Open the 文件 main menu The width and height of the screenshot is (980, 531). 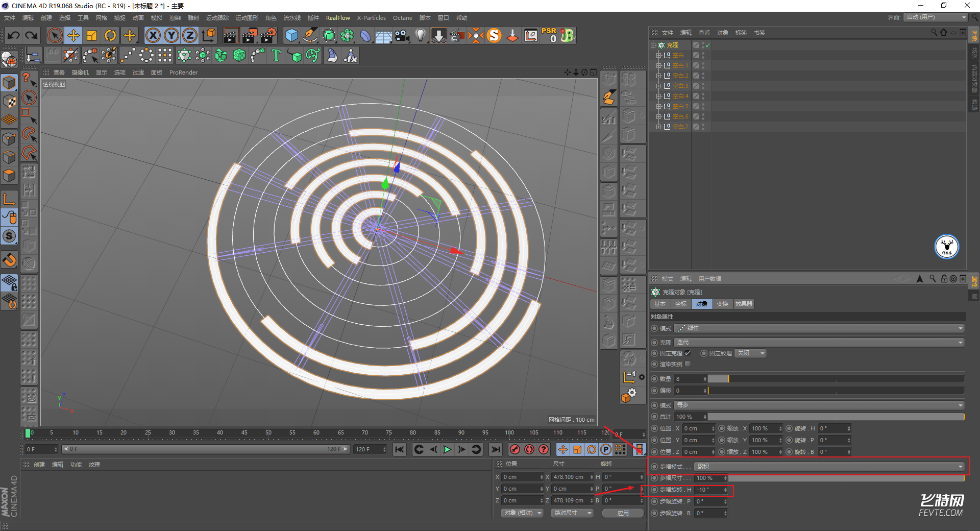(10, 18)
